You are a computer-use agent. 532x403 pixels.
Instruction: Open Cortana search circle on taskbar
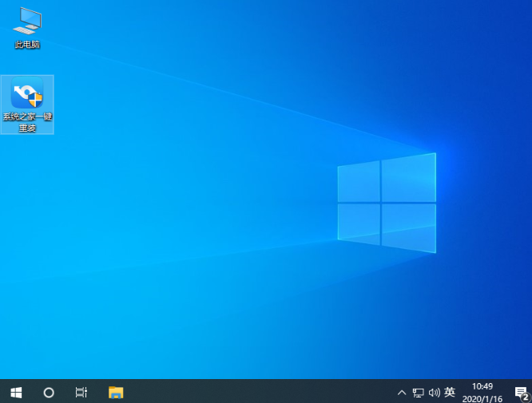pyautogui.click(x=49, y=393)
